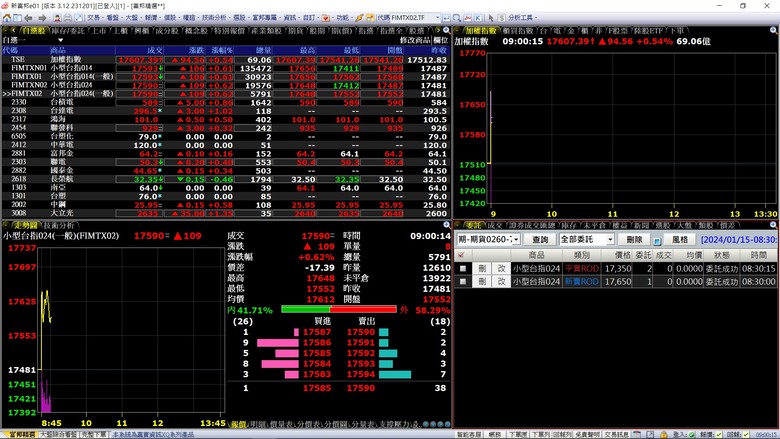780x439 pixels.
Task: Toggle the select-all checkbox in the order header
Action: (x=461, y=255)
